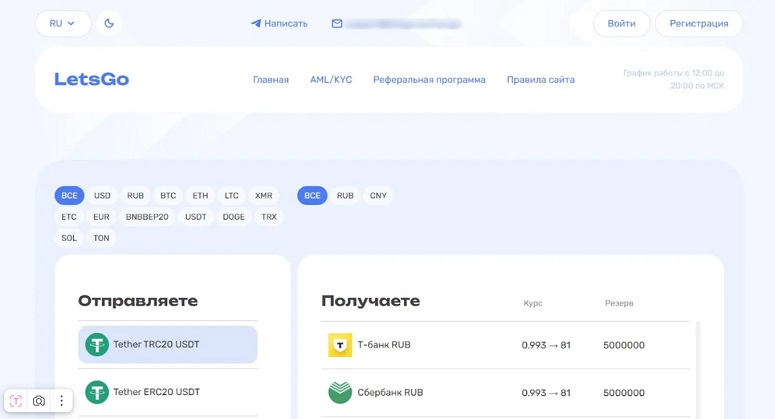
Task: Select the USDT filter chip
Action: click(x=196, y=217)
